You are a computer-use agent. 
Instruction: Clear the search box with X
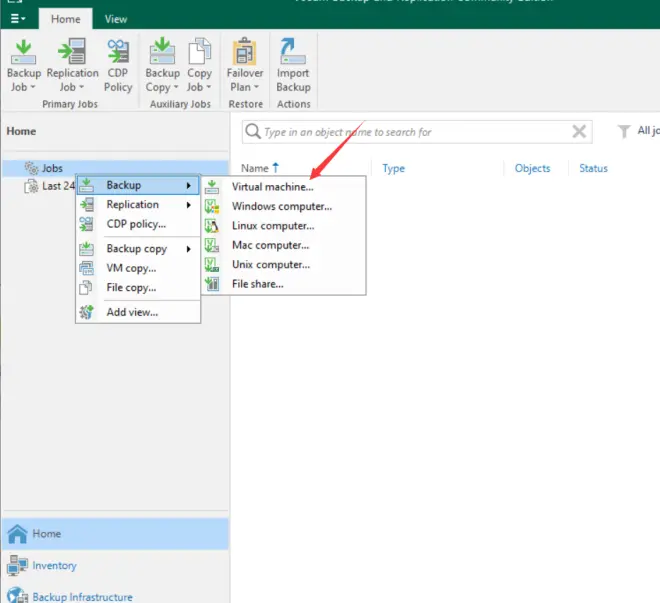tap(579, 131)
